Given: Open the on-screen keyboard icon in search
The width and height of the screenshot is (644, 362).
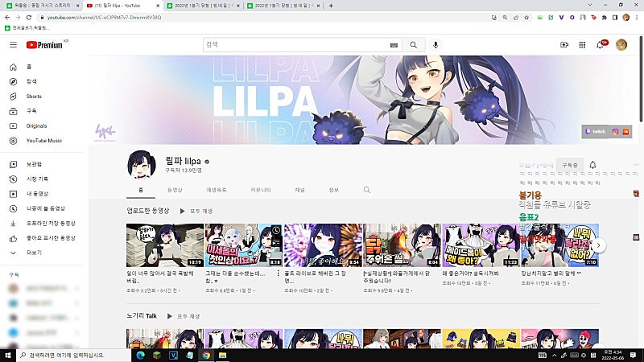Looking at the screenshot, I should pyautogui.click(x=394, y=45).
